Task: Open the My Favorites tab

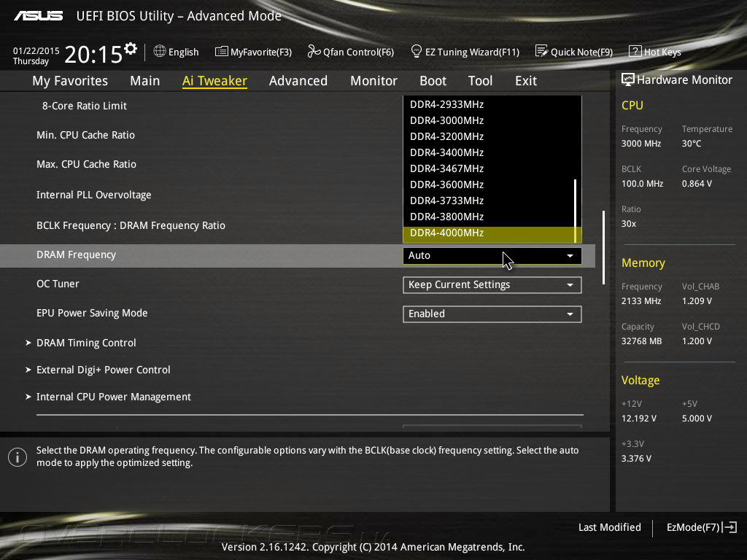Action: 70,81
